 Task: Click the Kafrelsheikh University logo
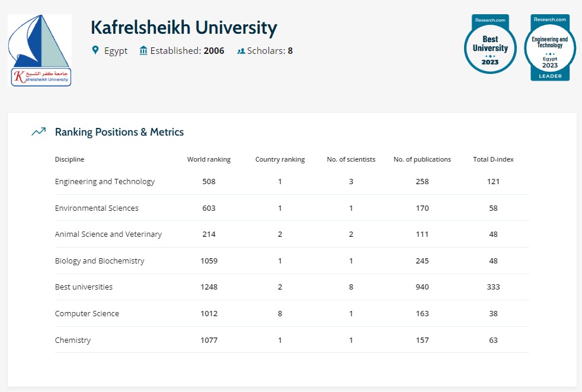(x=40, y=50)
